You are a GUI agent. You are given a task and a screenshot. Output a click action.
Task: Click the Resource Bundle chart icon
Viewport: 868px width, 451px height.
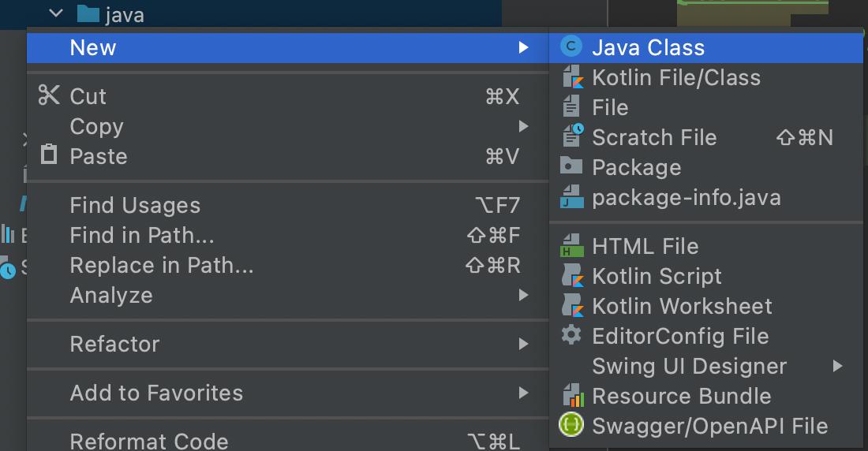572,395
